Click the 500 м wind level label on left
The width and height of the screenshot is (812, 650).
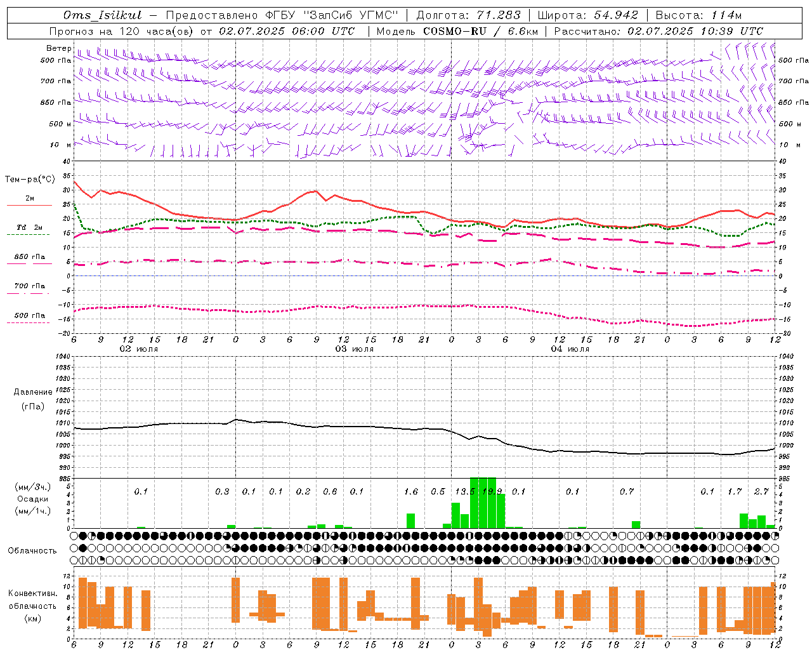60,124
